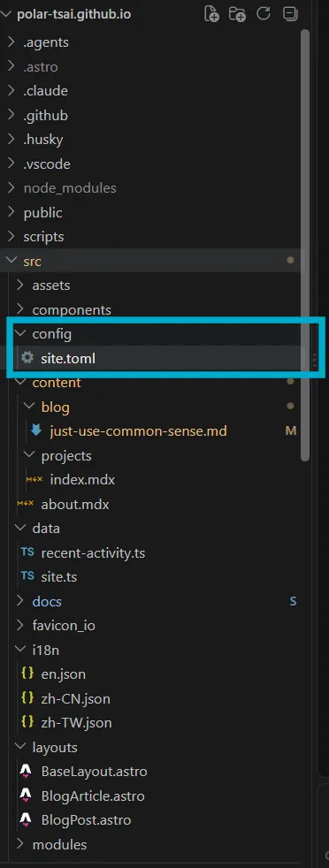329x868 pixels.
Task: Click the braces icon of zh-TW.json
Action: [x=27, y=722]
